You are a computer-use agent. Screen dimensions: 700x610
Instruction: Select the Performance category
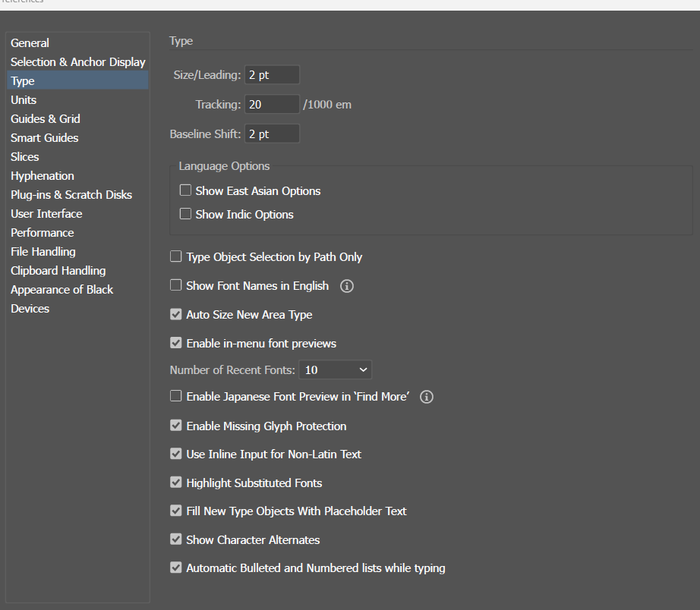coord(77,232)
